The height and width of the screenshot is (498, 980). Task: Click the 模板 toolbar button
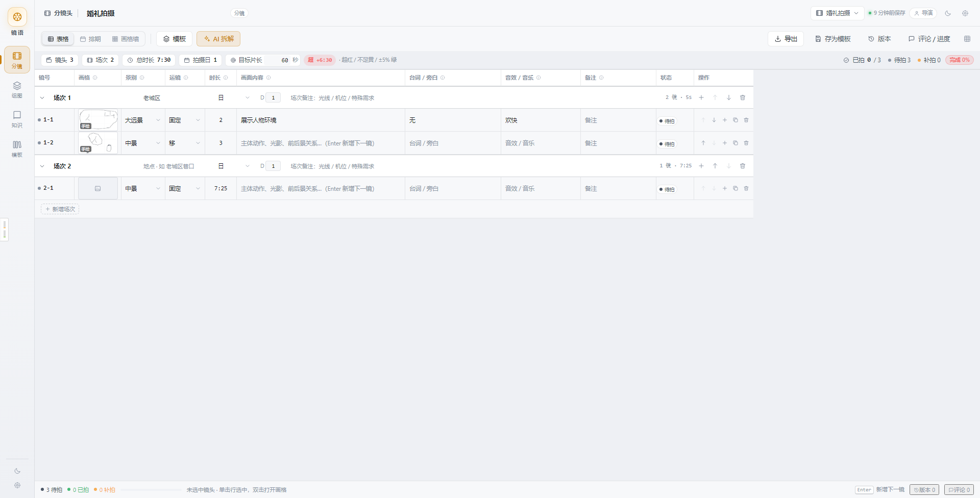(x=175, y=39)
